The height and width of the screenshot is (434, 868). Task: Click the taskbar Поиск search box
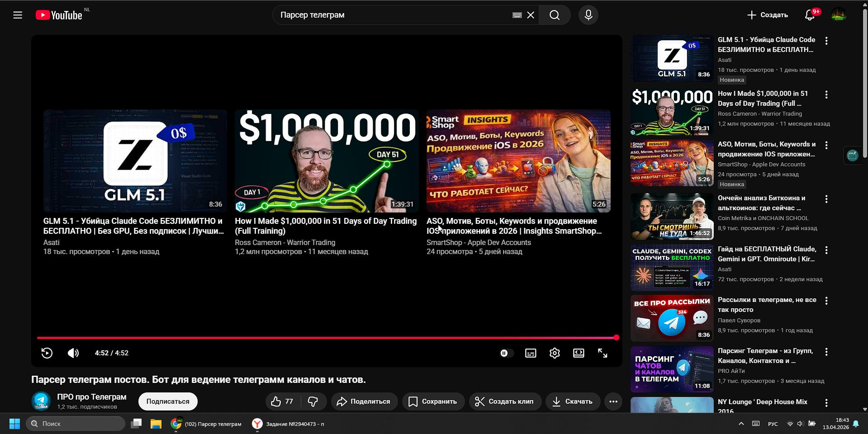pyautogui.click(x=76, y=424)
